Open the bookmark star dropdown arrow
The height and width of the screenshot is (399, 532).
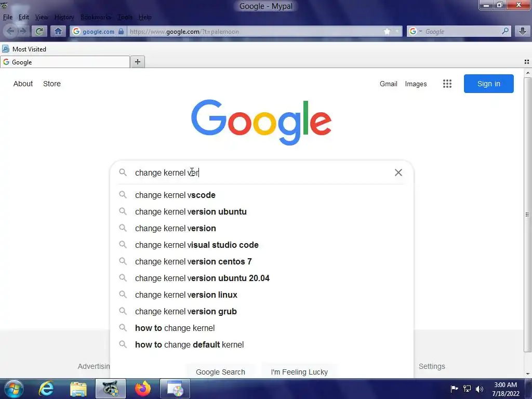397,32
